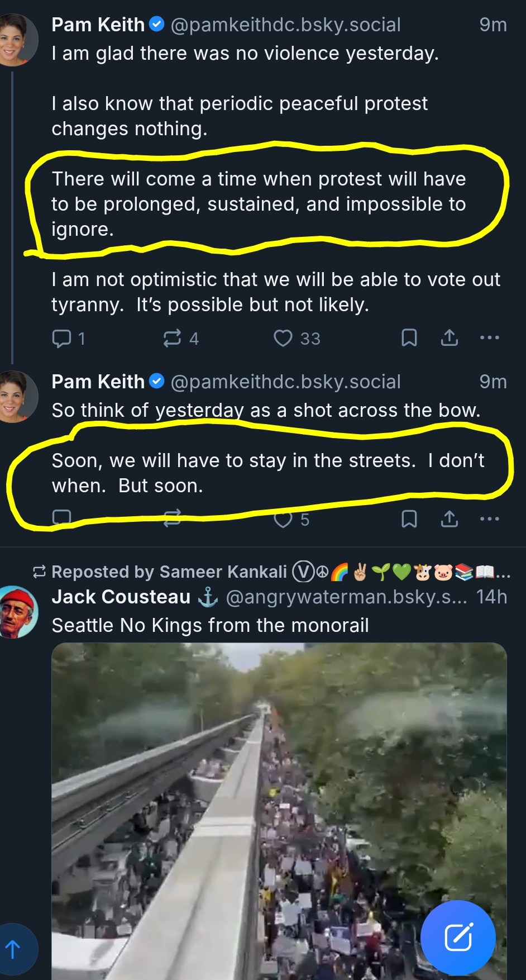Viewport: 526px width, 980px height.
Task: Repost the "shot across the bow" post
Action: 172,518
